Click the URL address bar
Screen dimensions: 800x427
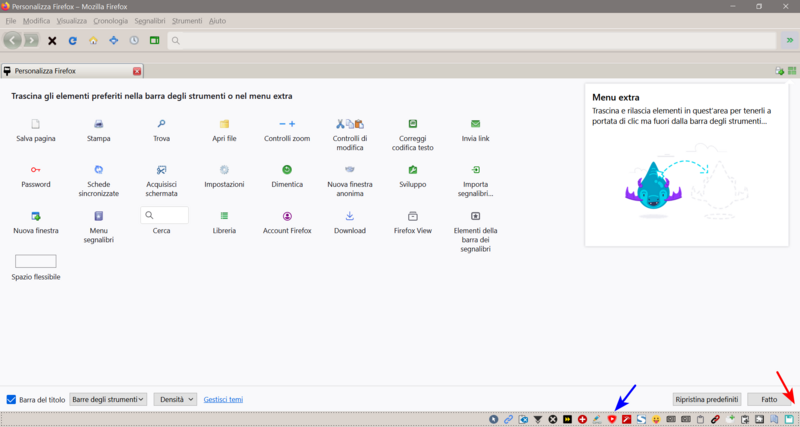point(472,40)
